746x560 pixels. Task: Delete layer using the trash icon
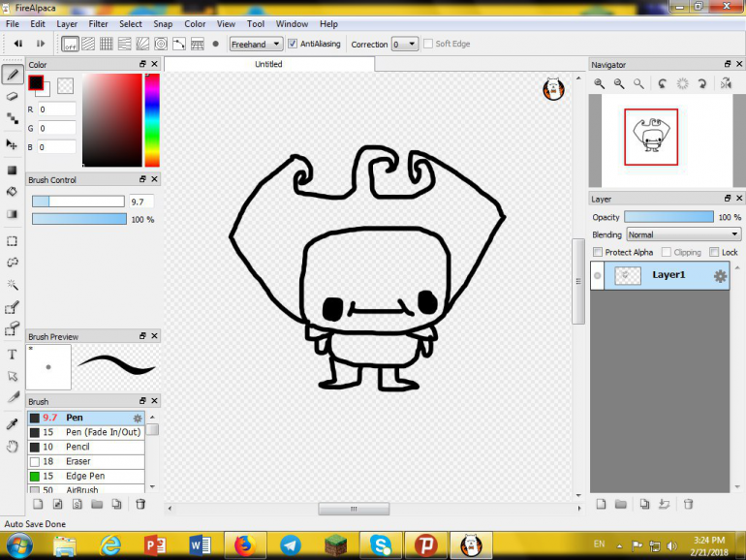(x=688, y=504)
